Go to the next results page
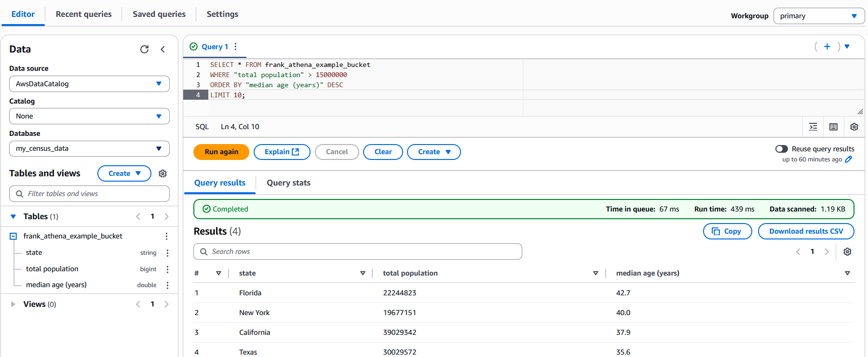The height and width of the screenshot is (357, 868). click(x=827, y=251)
